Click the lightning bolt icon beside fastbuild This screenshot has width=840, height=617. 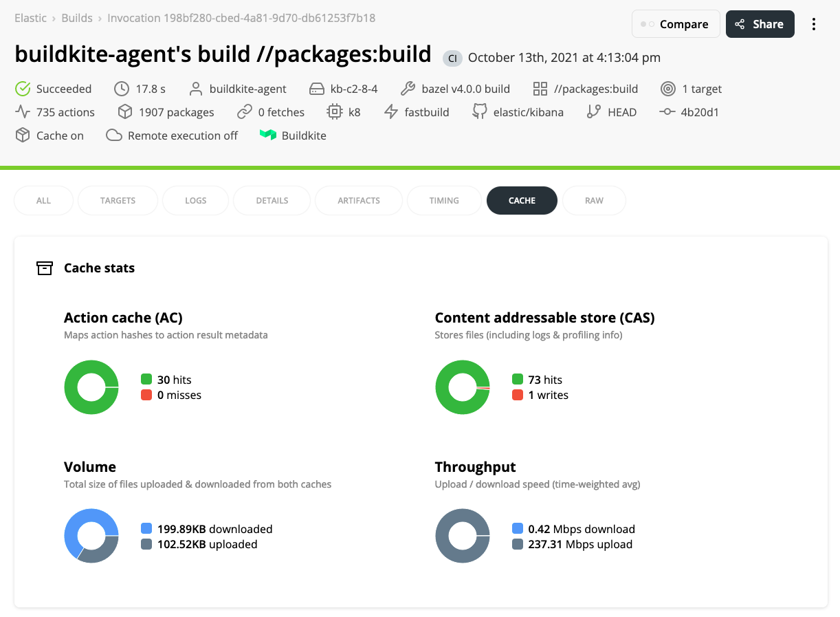pyautogui.click(x=391, y=112)
